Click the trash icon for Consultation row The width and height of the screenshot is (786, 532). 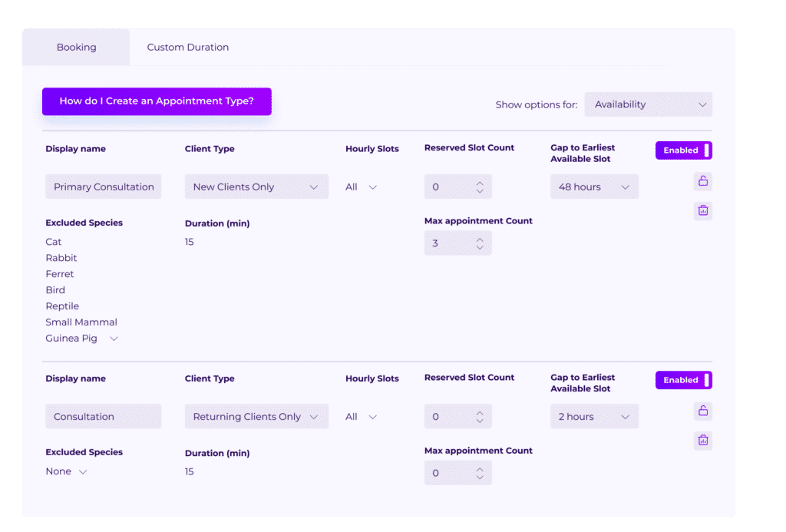click(x=702, y=441)
